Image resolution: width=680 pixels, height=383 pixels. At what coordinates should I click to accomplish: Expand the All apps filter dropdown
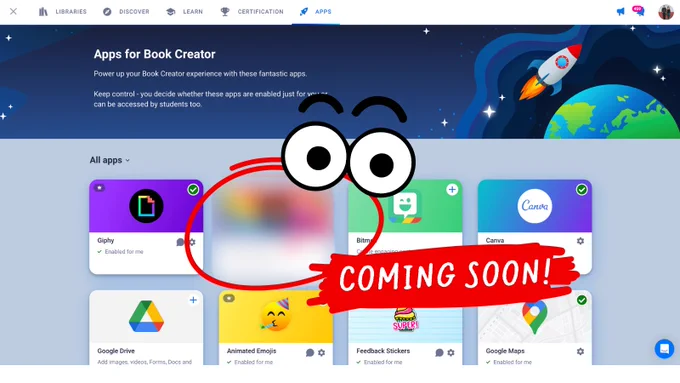[x=109, y=160]
